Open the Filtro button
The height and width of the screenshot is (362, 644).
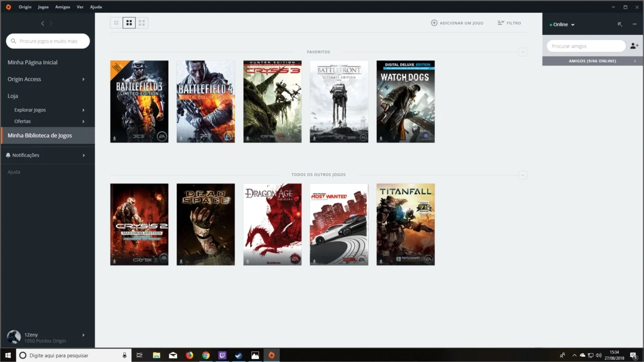[x=509, y=23]
